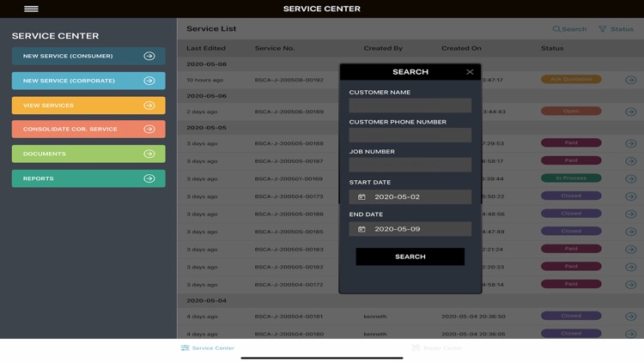Screen dimensions: 644x362
Task: Click the Last Edited column header
Action: (x=206, y=48)
